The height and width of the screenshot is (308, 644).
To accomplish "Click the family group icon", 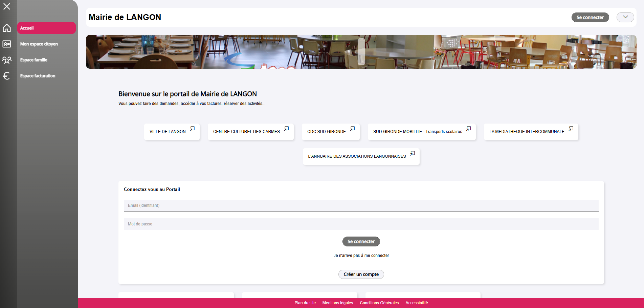I will click(7, 60).
